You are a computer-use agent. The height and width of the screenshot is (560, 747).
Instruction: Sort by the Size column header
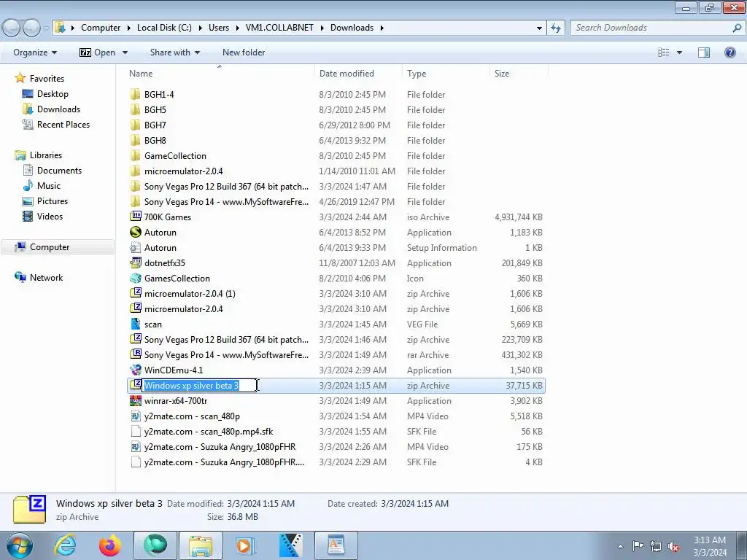[519, 74]
